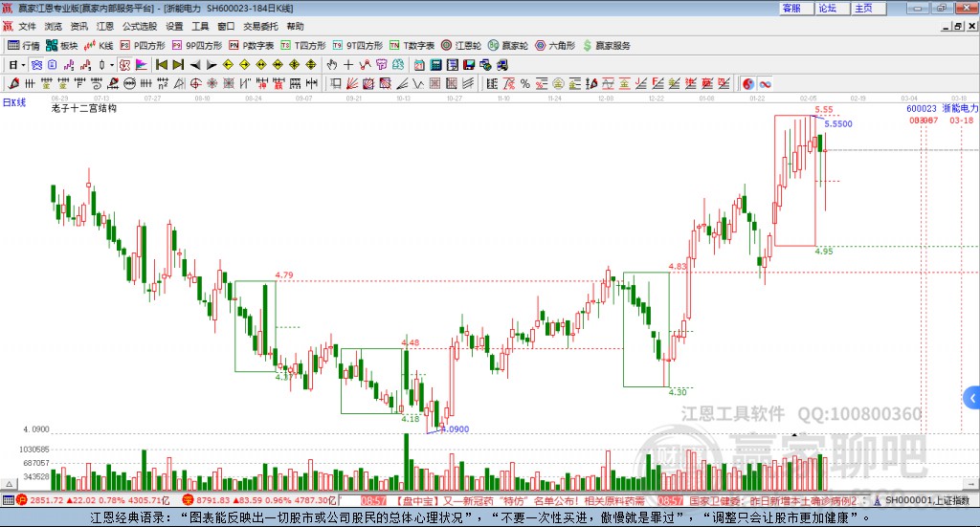The height and width of the screenshot is (527, 980).
Task: Open the P四方形 square tool
Action: pyautogui.click(x=143, y=46)
